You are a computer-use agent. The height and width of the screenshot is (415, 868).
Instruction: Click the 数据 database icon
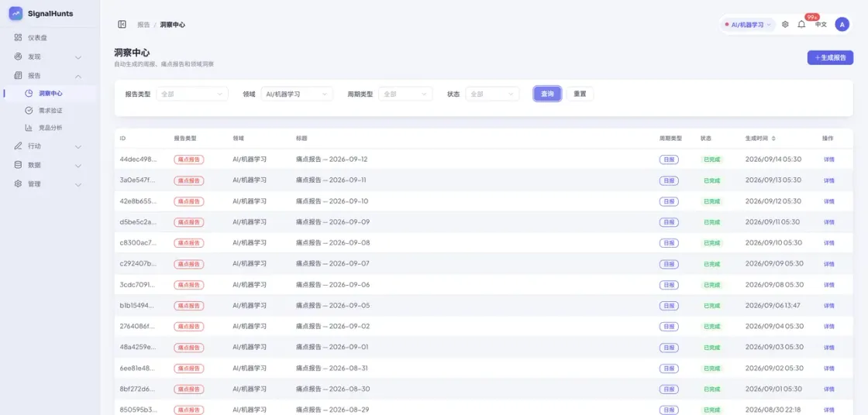point(19,165)
